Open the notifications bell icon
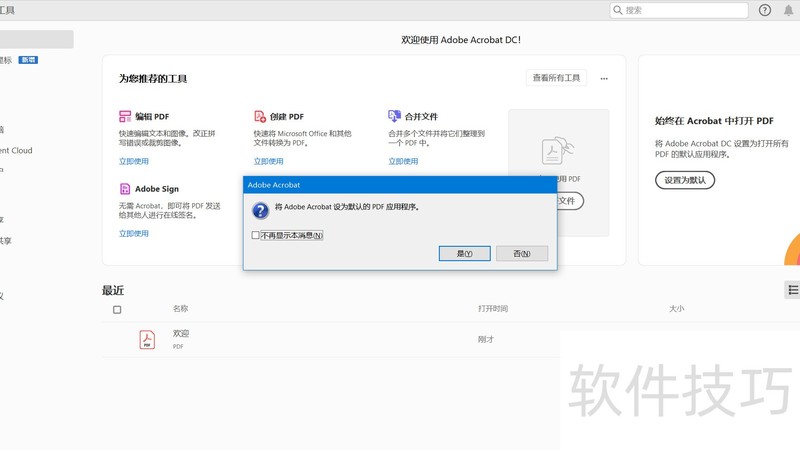The height and width of the screenshot is (450, 800). (x=788, y=10)
